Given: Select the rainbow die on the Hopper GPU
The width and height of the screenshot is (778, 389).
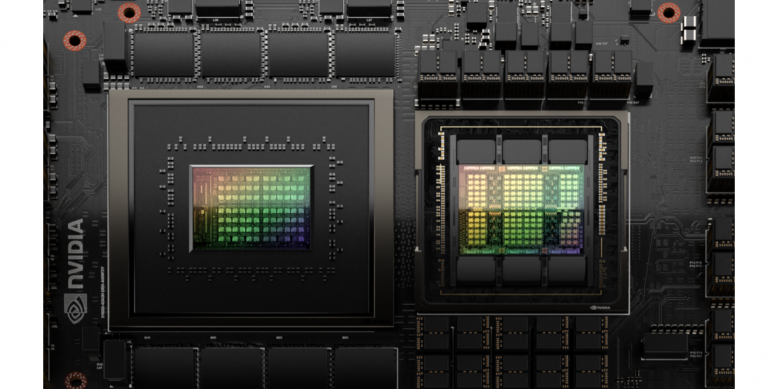Looking at the screenshot, I should click(x=521, y=209).
